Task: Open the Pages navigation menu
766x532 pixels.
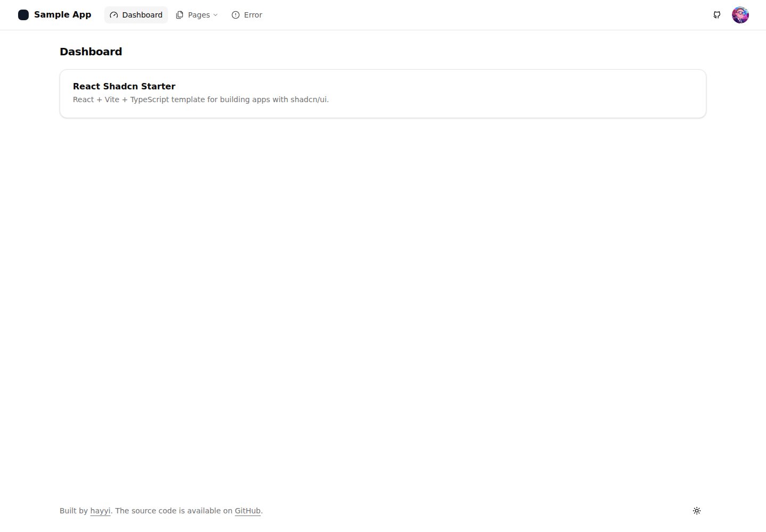Action: click(197, 15)
